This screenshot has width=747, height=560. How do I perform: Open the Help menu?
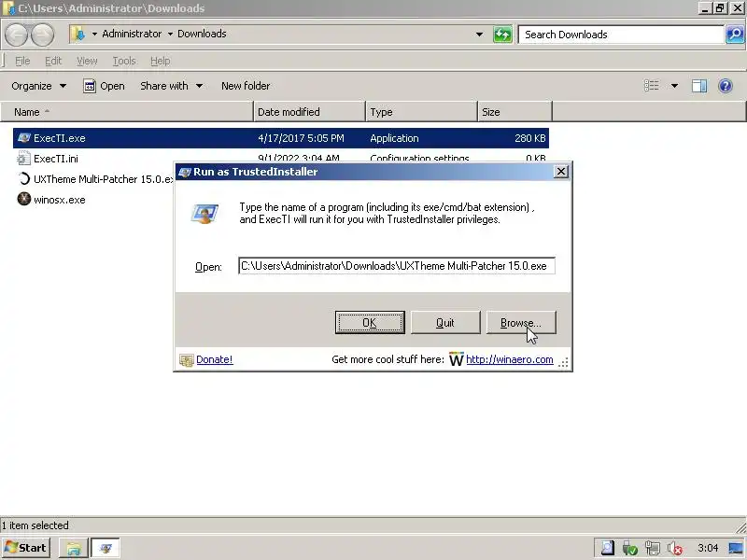160,61
